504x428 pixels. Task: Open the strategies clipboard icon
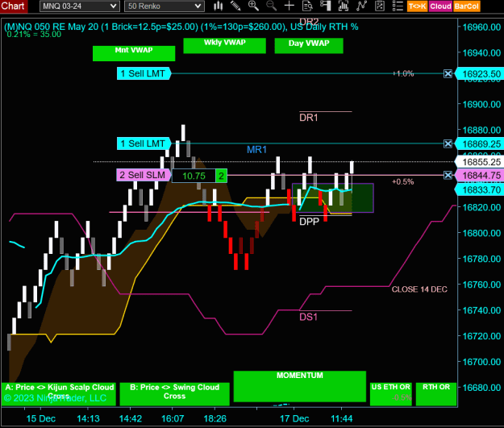tap(380, 6)
